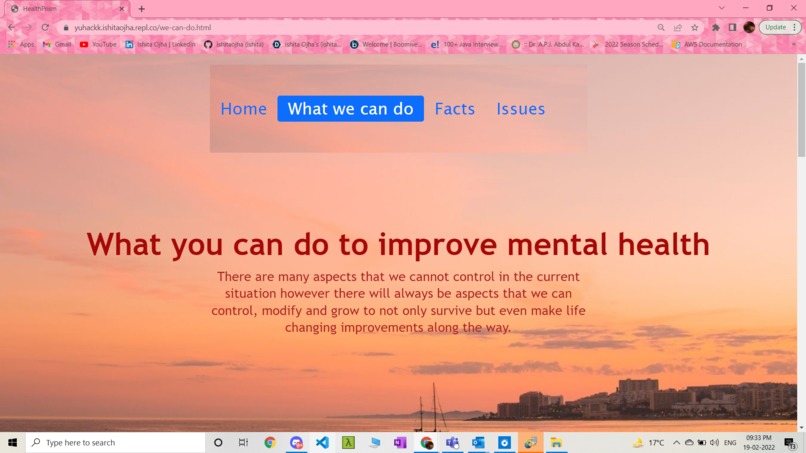Image resolution: width=806 pixels, height=453 pixels.
Task: Expand the tab search chevron
Action: point(722,8)
